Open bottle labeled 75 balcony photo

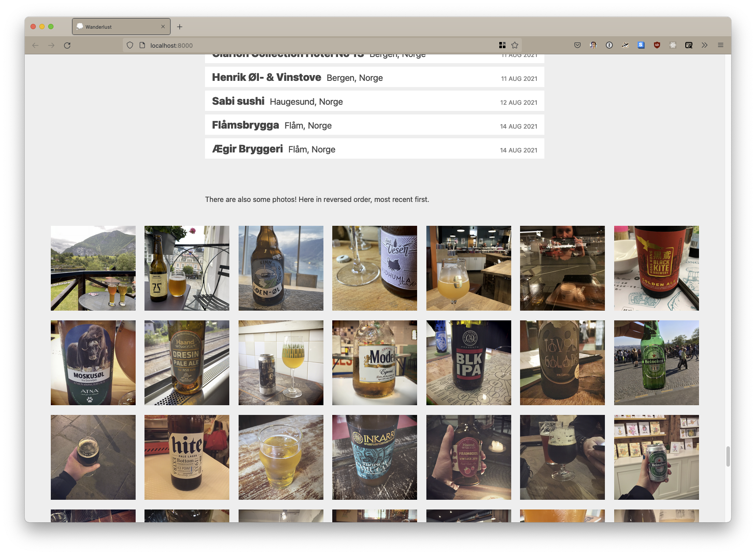pyautogui.click(x=187, y=268)
